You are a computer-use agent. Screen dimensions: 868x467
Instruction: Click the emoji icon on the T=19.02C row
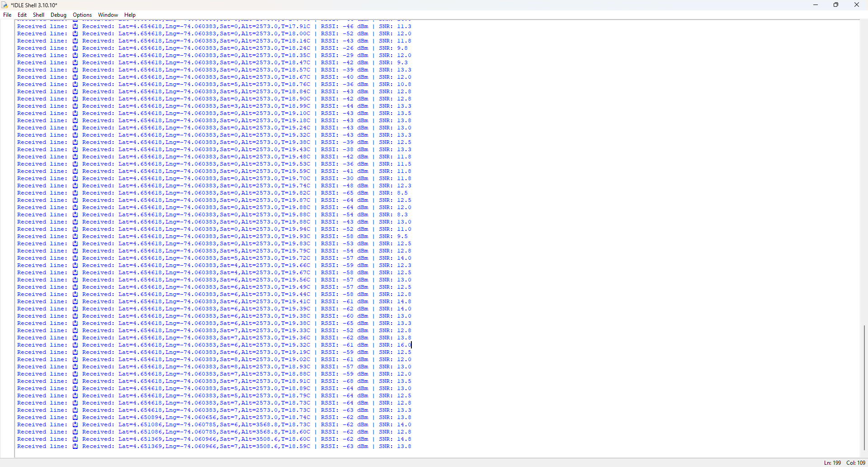point(75,359)
